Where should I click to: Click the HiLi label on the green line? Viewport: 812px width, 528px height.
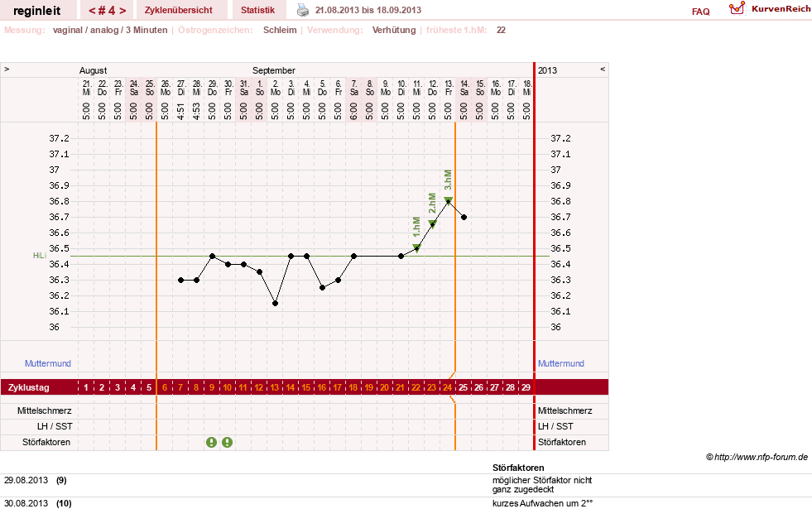(x=40, y=256)
